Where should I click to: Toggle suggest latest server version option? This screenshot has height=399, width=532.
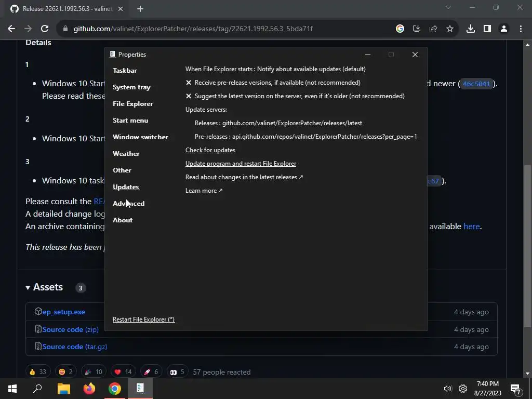click(x=295, y=96)
